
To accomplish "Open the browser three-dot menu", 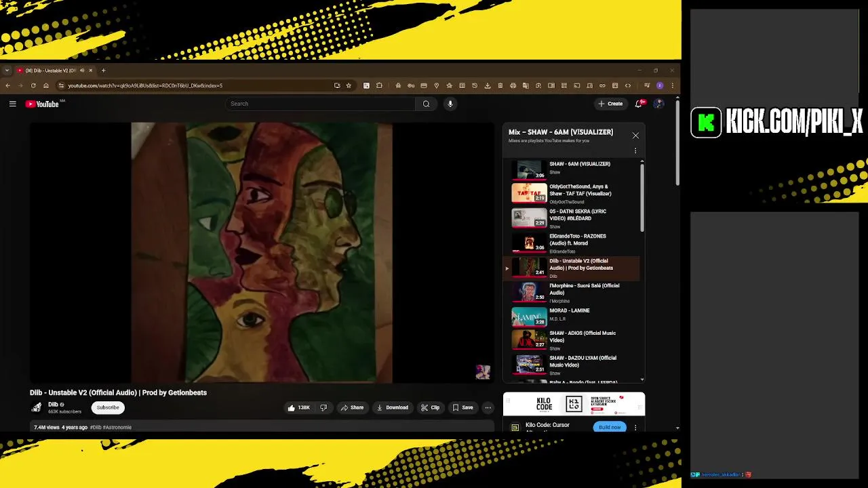I will tap(672, 85).
